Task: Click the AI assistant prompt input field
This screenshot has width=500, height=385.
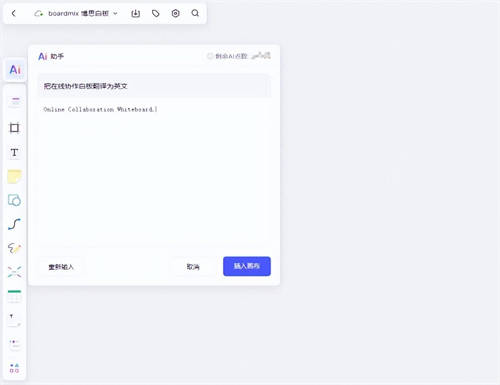Action: 154,86
